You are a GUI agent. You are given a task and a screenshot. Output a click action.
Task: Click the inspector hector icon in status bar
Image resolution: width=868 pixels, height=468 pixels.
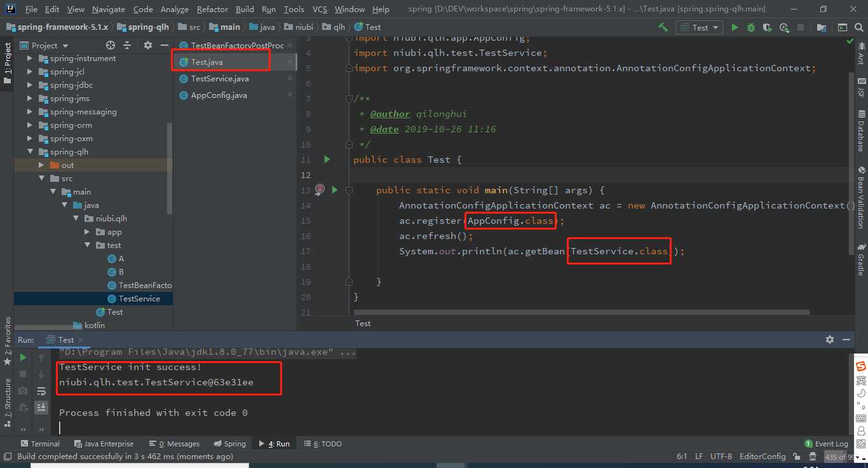[813, 457]
